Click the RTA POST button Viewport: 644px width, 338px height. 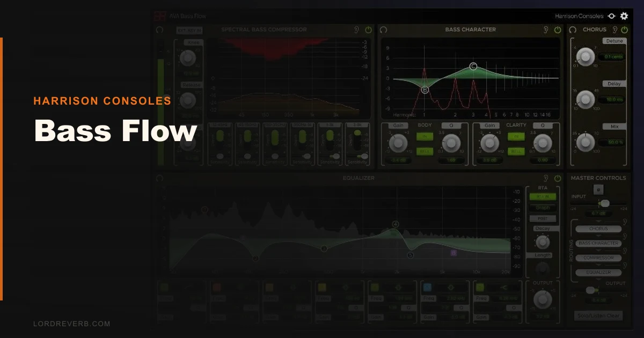(543, 218)
